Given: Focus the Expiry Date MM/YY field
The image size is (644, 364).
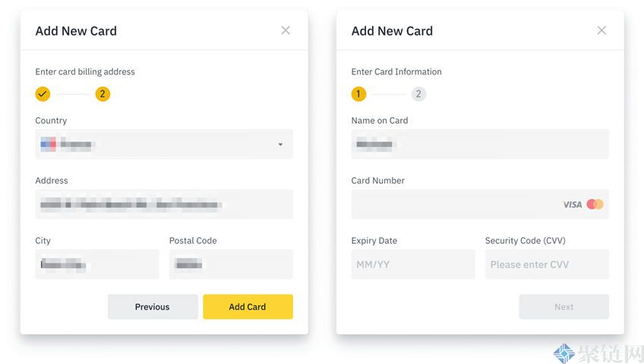Looking at the screenshot, I should coord(412,264).
